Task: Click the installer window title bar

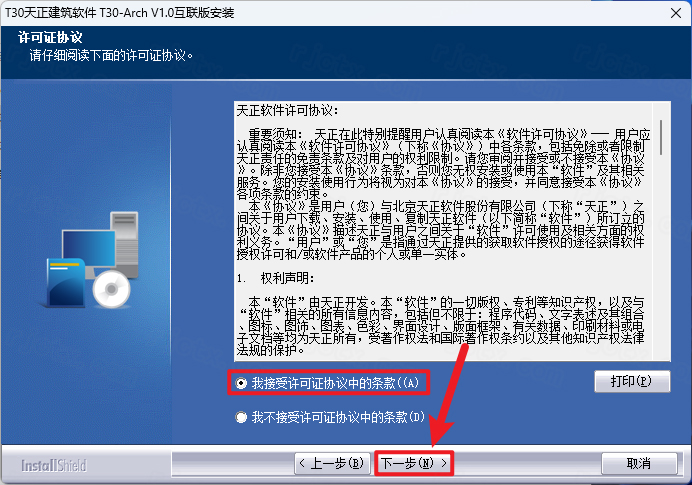Action: [300, 10]
